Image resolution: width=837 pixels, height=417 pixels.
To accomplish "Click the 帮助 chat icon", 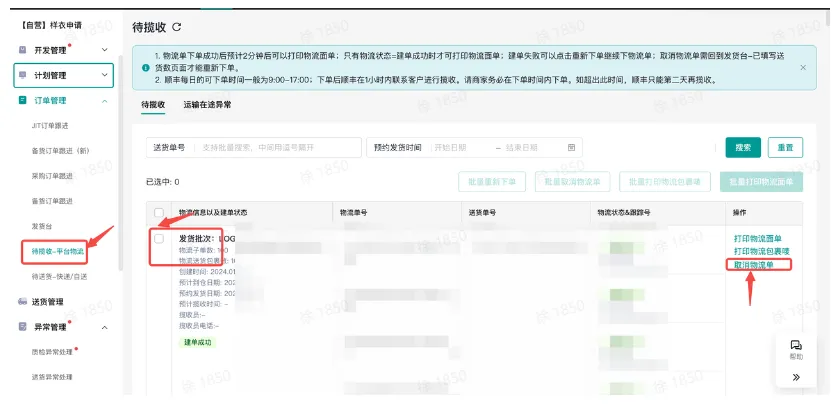I will (x=796, y=345).
